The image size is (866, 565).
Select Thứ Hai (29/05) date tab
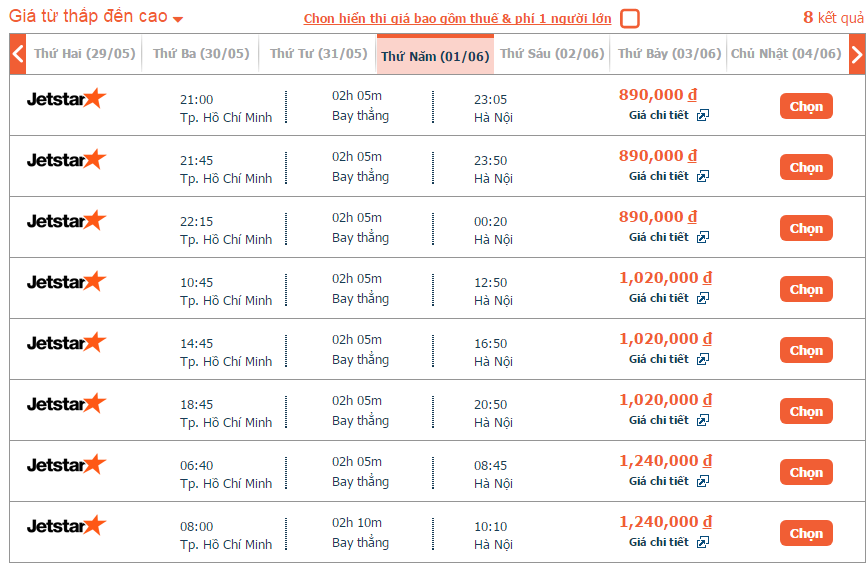(x=85, y=54)
